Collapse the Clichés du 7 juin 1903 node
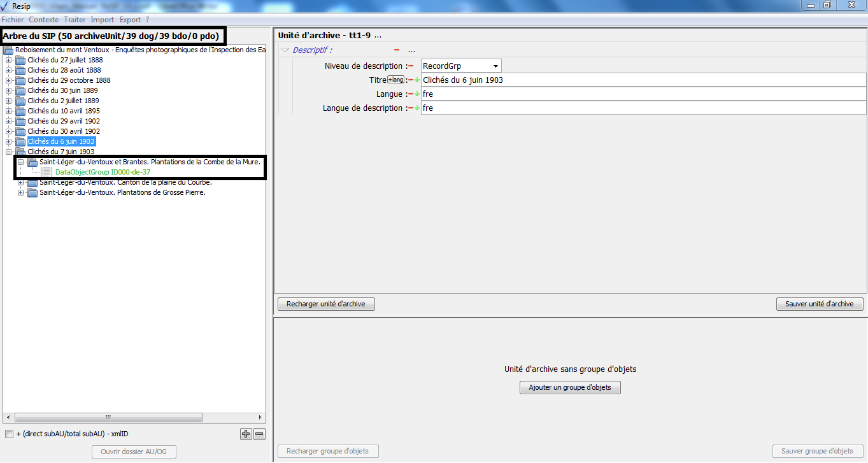 [9, 152]
